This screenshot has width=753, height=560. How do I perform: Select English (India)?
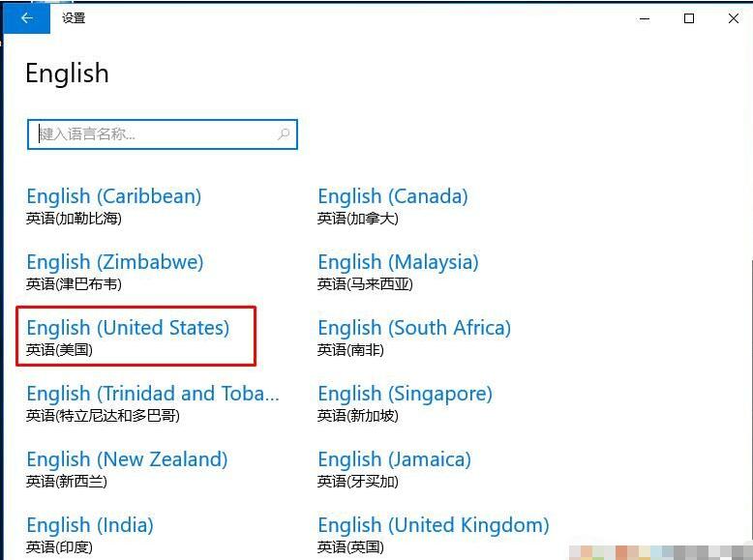point(89,525)
